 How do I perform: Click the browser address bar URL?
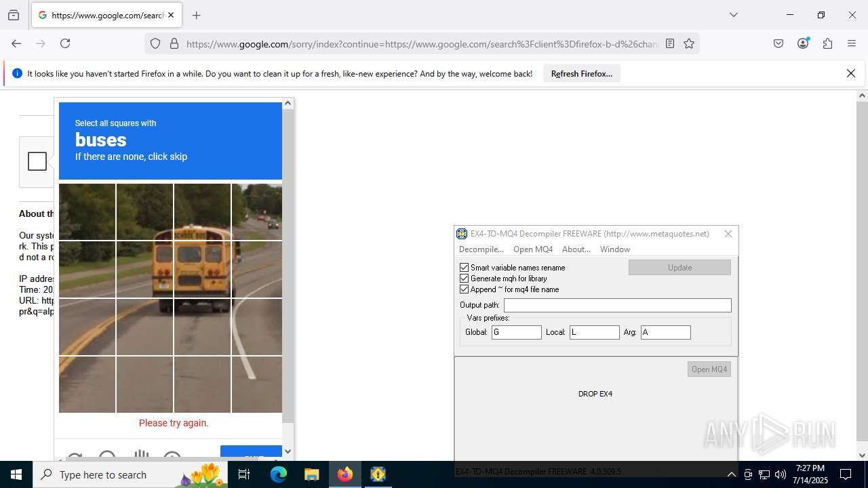(x=422, y=44)
